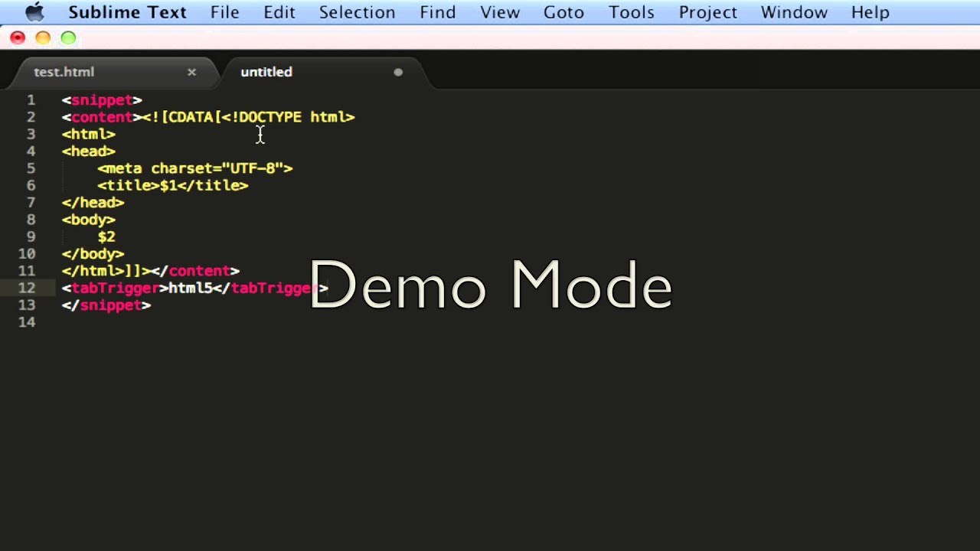Click the closing body tag
This screenshot has width=980, height=551.
coord(93,254)
